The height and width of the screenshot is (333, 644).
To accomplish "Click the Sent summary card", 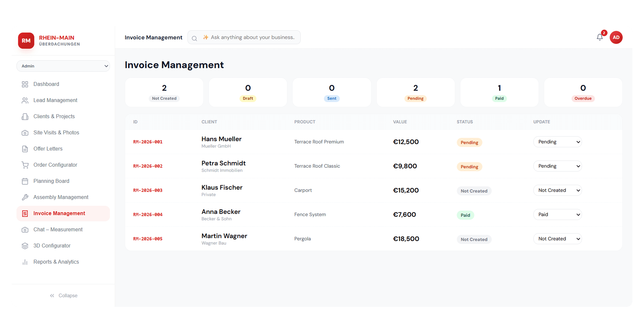I will click(331, 92).
